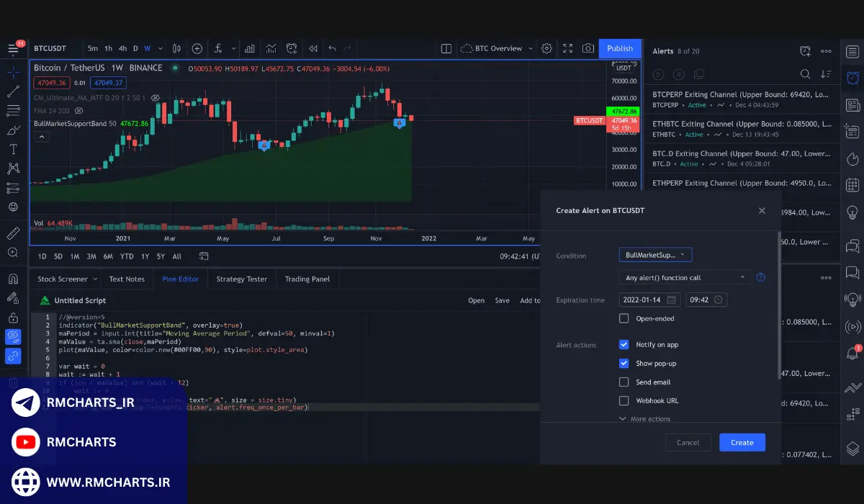This screenshot has width=864, height=504.
Task: Enable the Send email checkbox
Action: click(x=624, y=382)
